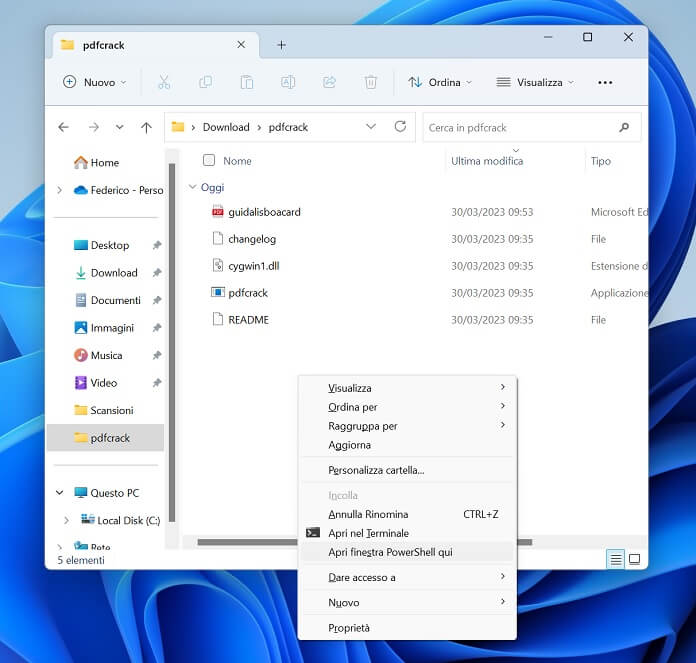The image size is (696, 663).
Task: Sort by the Tipo column header
Action: [x=601, y=161]
